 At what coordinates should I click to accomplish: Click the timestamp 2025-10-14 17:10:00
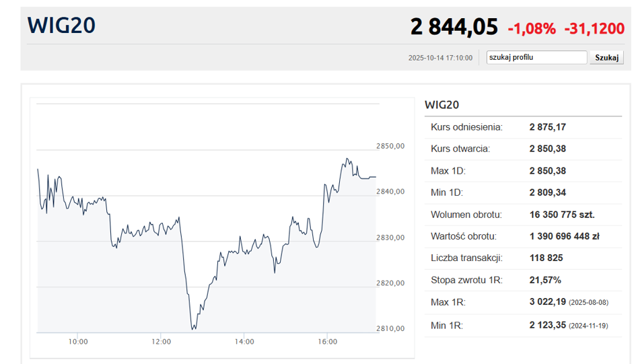point(440,58)
